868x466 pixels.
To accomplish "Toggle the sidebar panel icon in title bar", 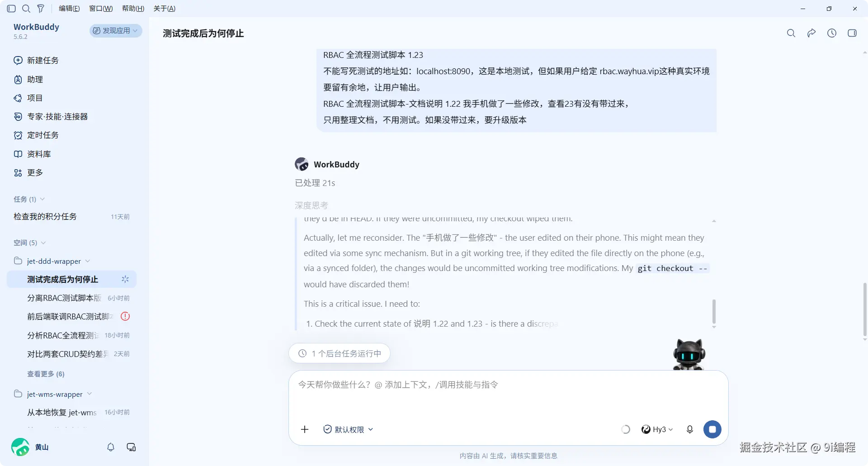I will click(x=11, y=9).
